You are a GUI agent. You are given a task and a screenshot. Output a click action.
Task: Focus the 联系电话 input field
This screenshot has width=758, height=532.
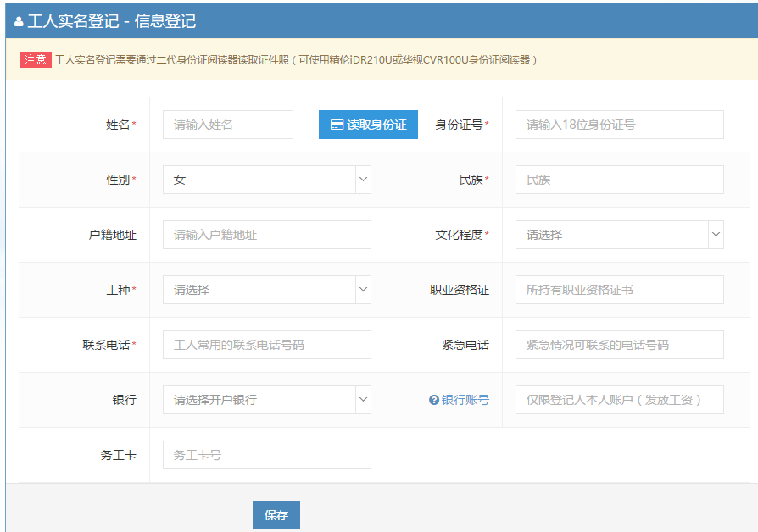coord(266,345)
